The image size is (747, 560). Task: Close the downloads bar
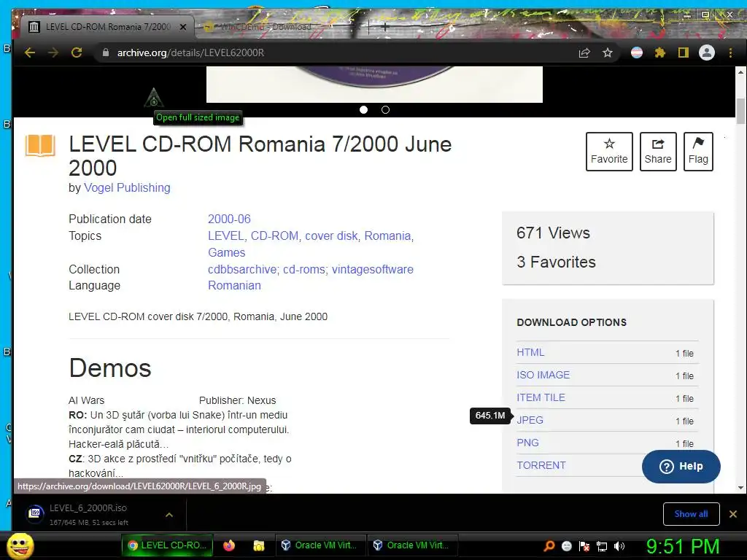tap(732, 514)
